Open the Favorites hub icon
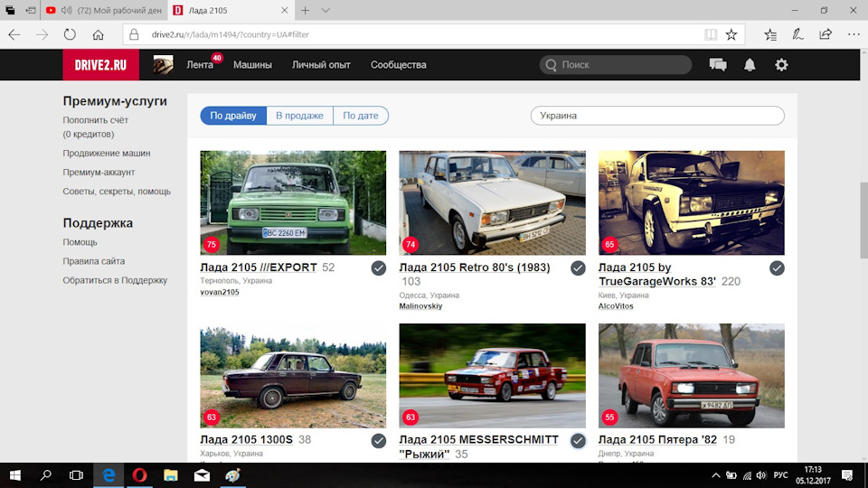The height and width of the screenshot is (488, 868). point(770,34)
